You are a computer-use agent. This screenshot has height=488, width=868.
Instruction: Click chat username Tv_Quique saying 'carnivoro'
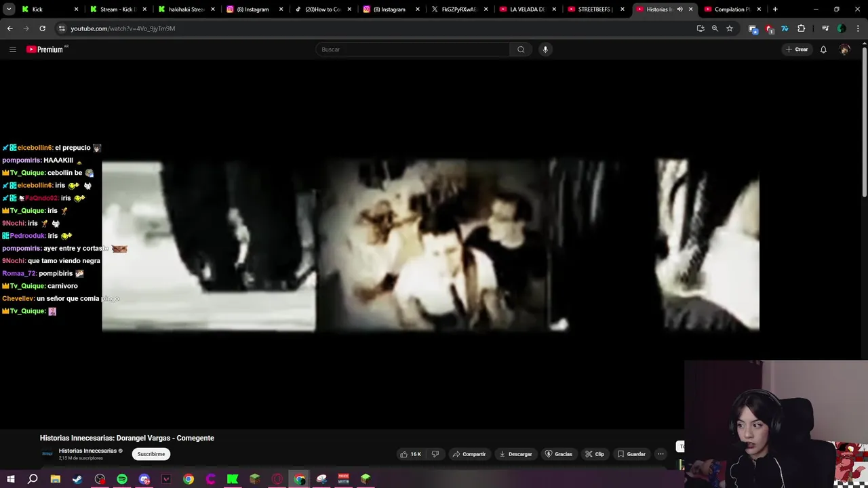26,286
